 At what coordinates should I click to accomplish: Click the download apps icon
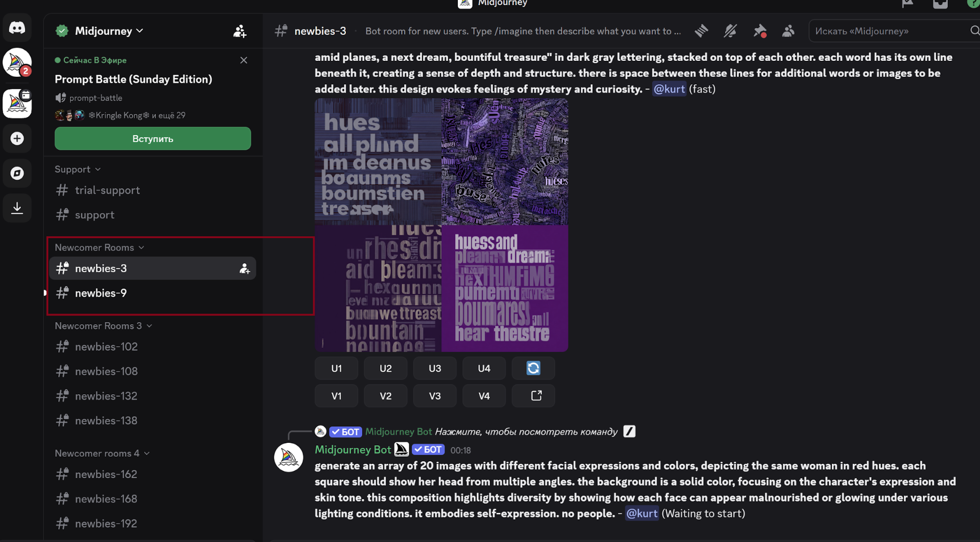(x=17, y=208)
